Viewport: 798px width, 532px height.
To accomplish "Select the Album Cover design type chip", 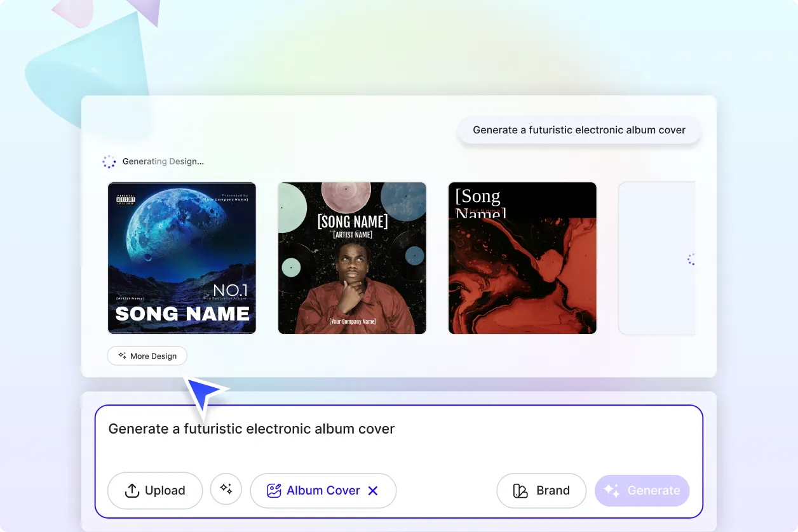I will pos(323,491).
